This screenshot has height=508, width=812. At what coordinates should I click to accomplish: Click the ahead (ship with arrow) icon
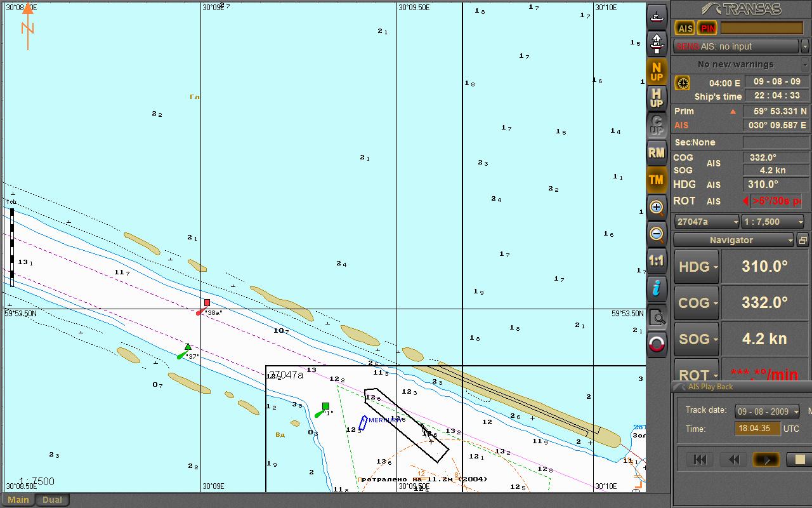(657, 43)
